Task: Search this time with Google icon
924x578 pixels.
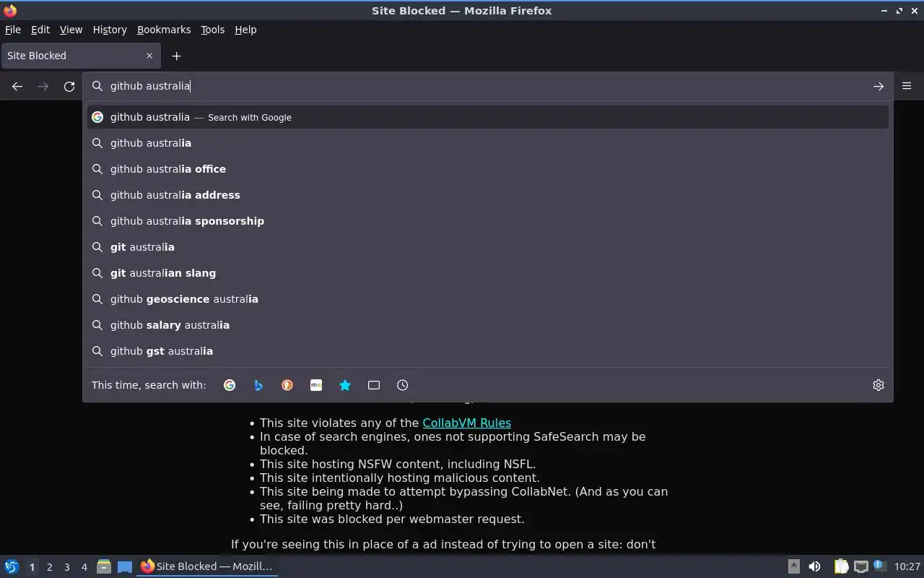Action: point(230,385)
